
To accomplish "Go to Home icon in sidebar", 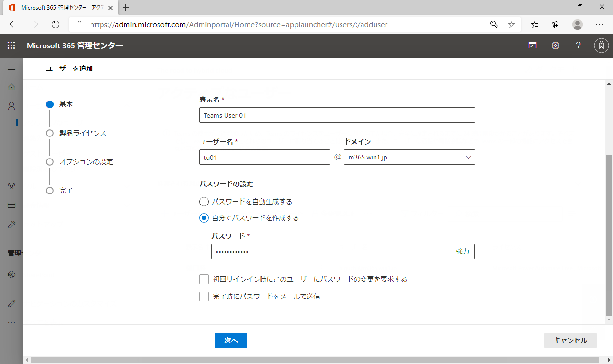I will click(11, 87).
